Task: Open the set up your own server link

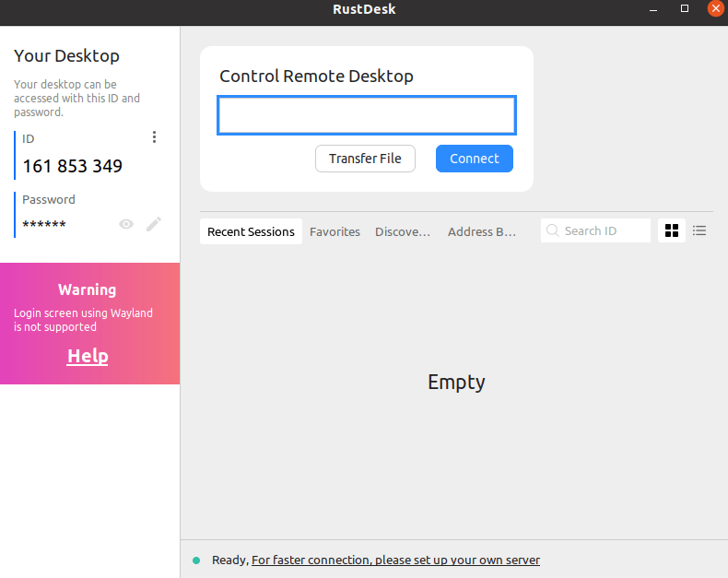Action: 395,560
